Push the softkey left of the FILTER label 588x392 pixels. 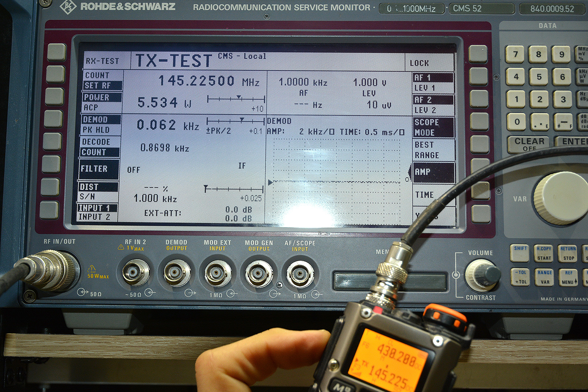pyautogui.click(x=51, y=164)
